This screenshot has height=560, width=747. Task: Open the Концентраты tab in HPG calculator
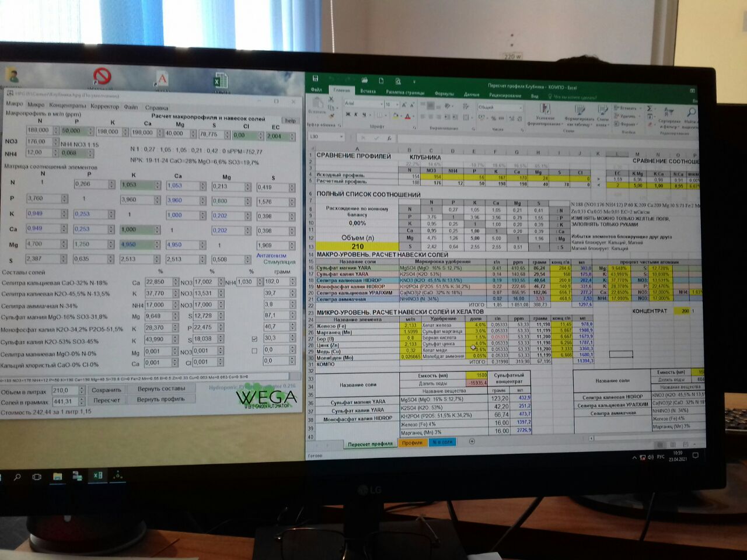[x=67, y=106]
